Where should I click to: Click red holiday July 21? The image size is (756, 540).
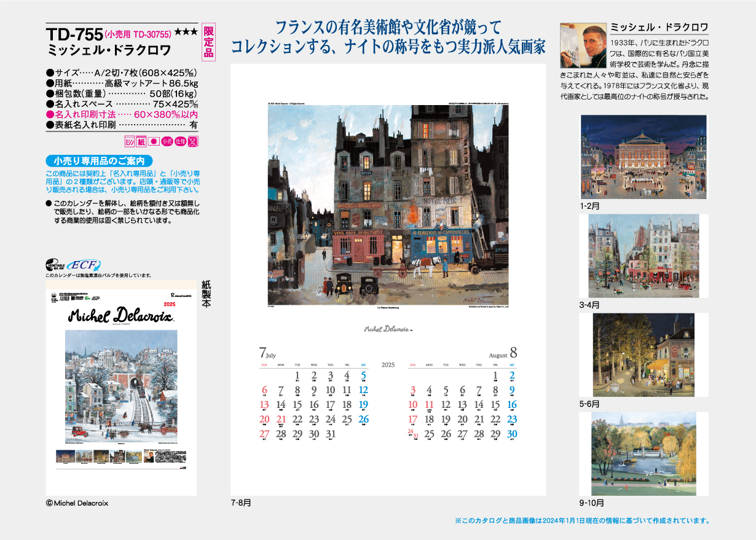click(281, 420)
